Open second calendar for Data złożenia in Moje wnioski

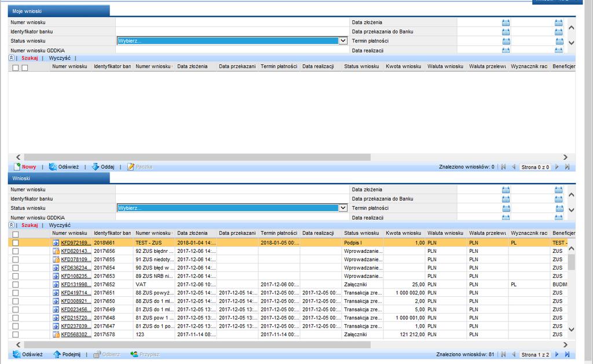coord(559,23)
